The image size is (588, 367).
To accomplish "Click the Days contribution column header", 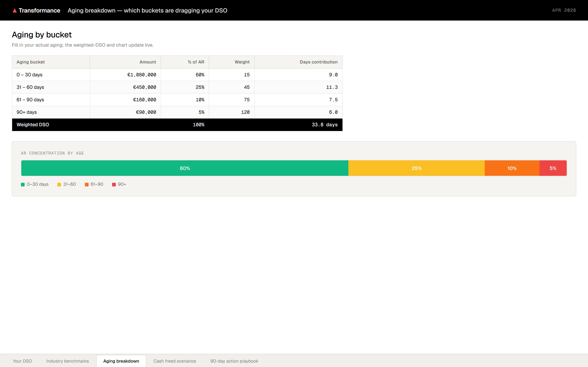I will click(x=318, y=62).
